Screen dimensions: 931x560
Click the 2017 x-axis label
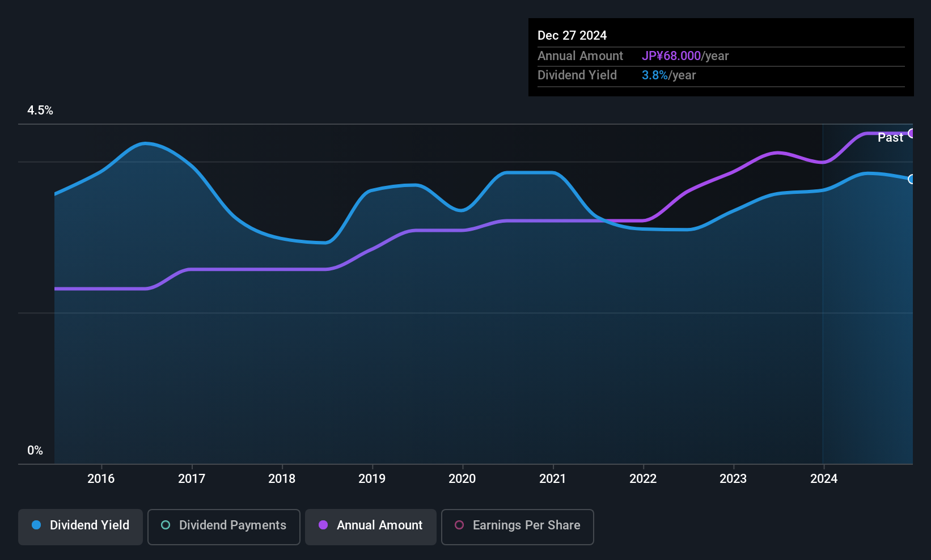192,478
